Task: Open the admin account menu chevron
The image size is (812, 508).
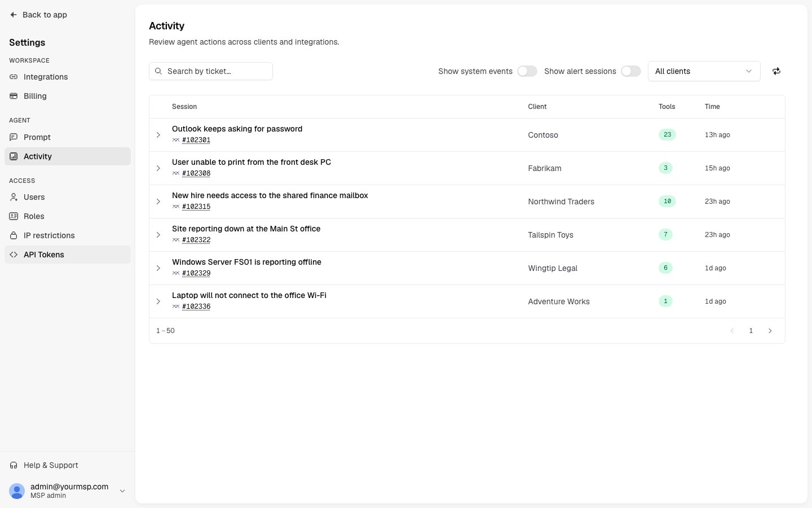Action: [122, 491]
